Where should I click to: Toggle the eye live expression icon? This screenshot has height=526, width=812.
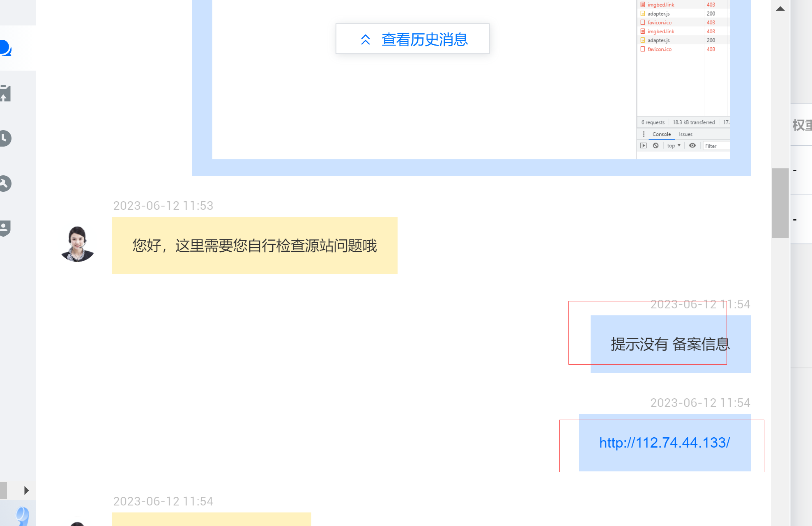(692, 146)
